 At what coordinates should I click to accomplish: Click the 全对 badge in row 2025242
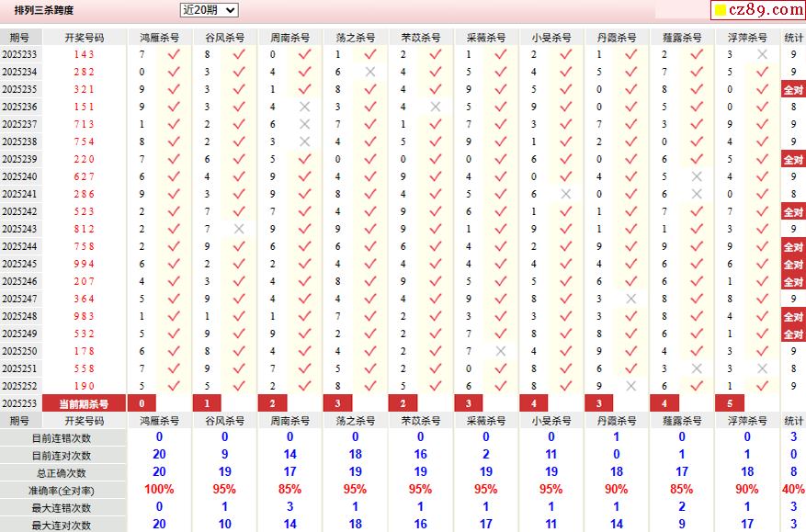pyautogui.click(x=793, y=211)
